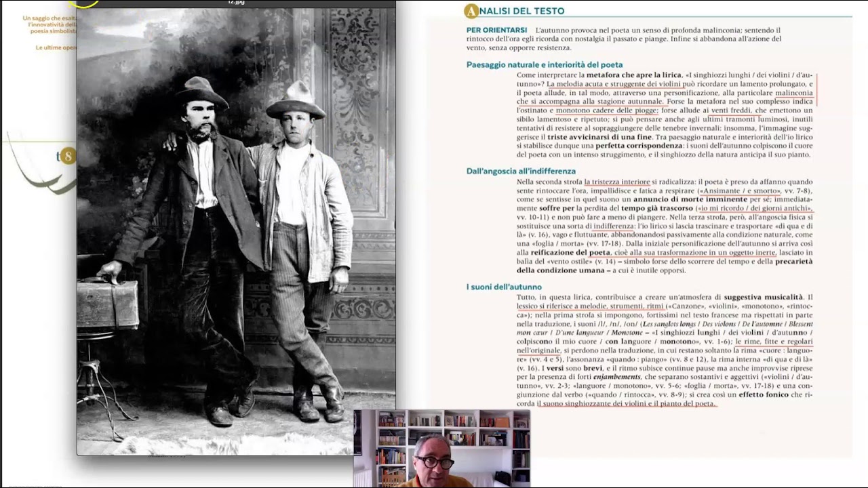Click bold phrase 'suggestiva musicalità'
This screenshot has width=868, height=488.
coord(764,298)
